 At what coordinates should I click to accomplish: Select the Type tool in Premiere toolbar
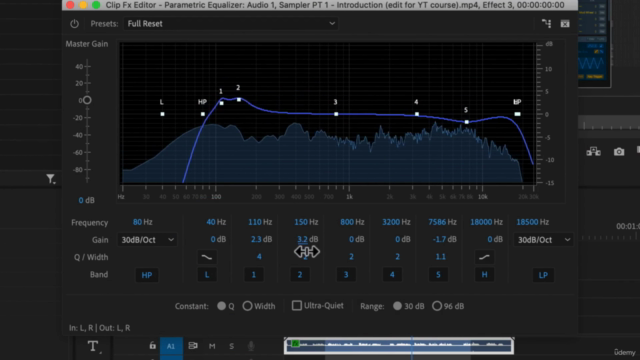point(93,347)
